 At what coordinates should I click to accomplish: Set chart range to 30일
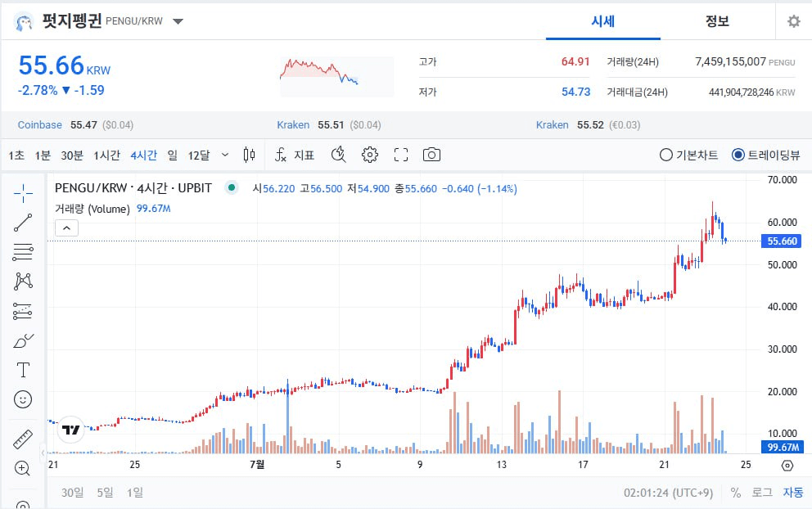[73, 493]
